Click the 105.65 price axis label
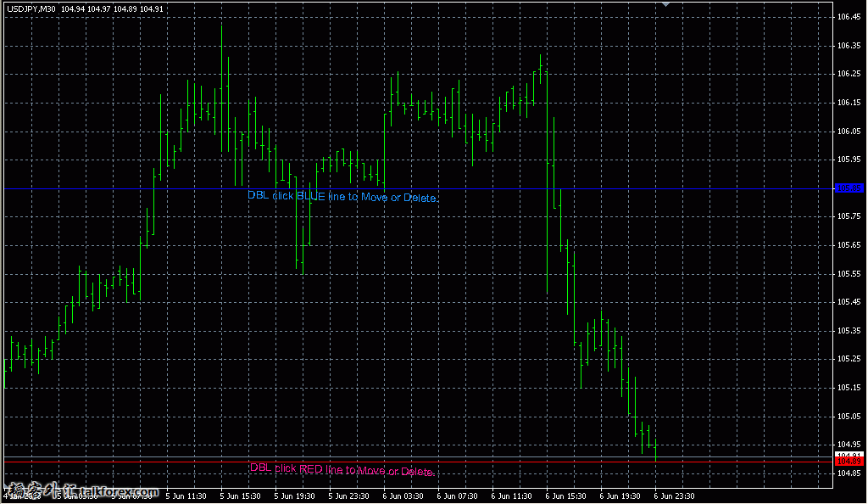 pyautogui.click(x=849, y=245)
